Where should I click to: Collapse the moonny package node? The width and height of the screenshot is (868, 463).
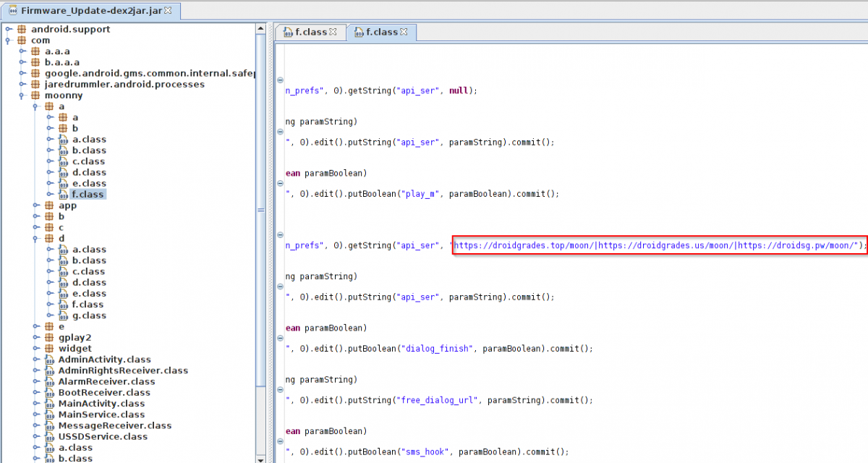tap(22, 95)
